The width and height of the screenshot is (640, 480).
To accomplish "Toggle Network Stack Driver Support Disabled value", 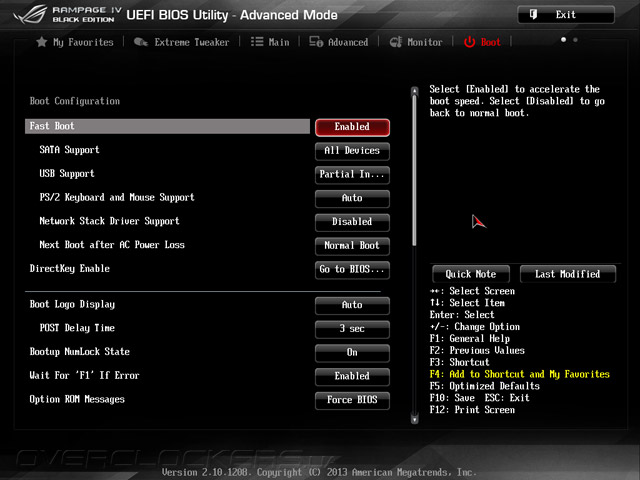I will (352, 222).
